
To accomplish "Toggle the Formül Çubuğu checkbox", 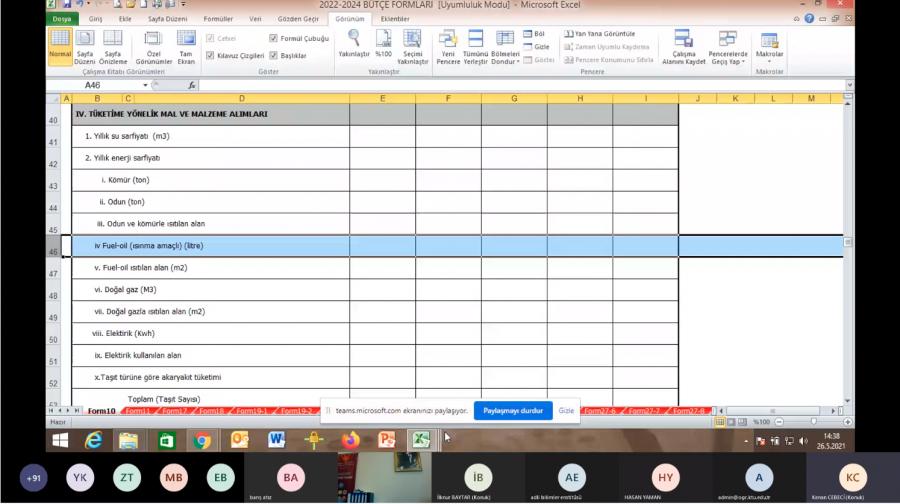I will pyautogui.click(x=274, y=39).
